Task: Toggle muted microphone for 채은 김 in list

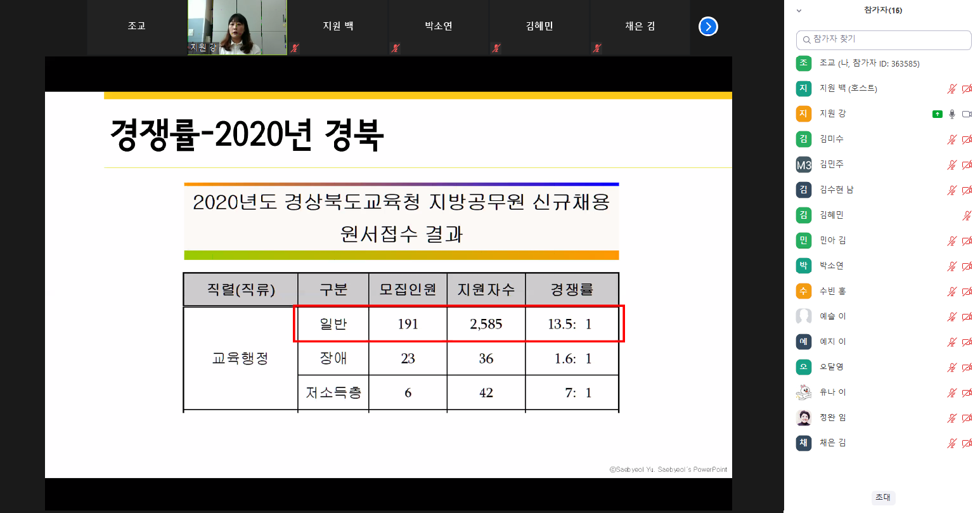Action: coord(951,443)
